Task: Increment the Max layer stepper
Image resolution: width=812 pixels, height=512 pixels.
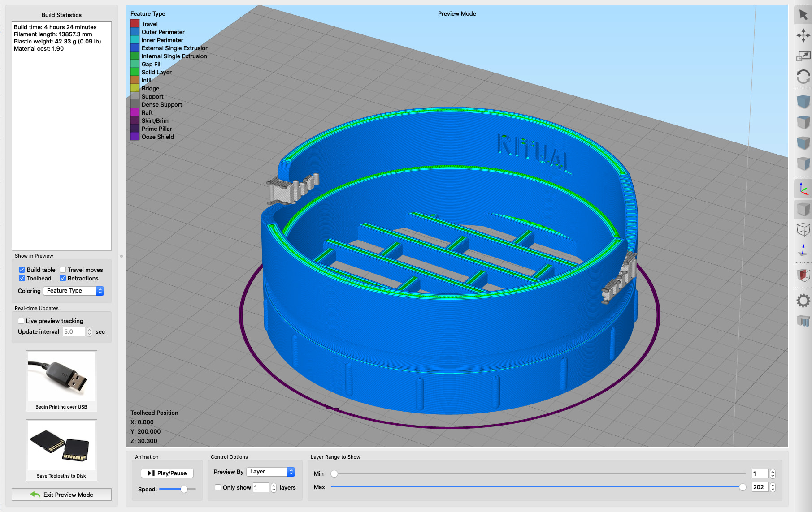Action: click(x=773, y=485)
